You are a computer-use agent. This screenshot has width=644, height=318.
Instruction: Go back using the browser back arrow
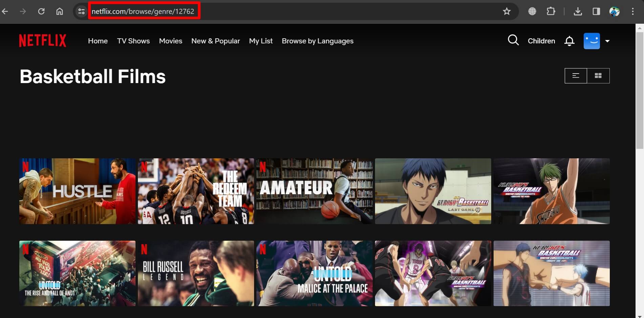(5, 12)
